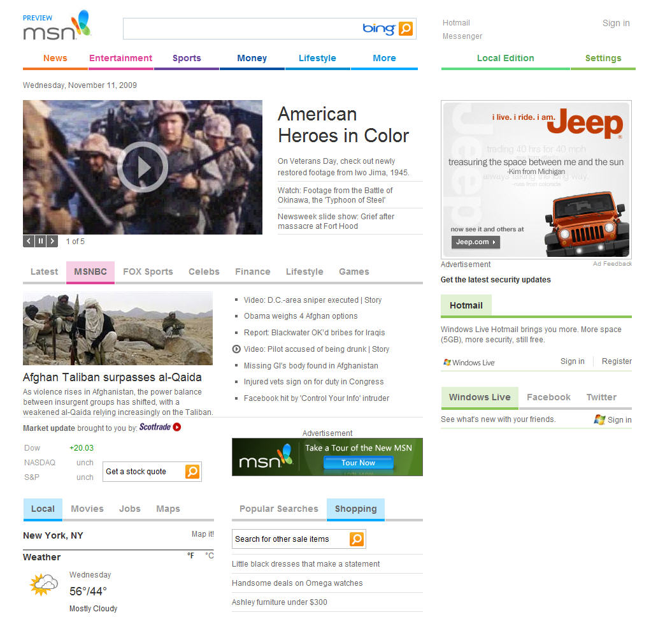This screenshot has width=672, height=617.
Task: Open Watch: Footage from Battle of Okinawa
Action: [335, 195]
